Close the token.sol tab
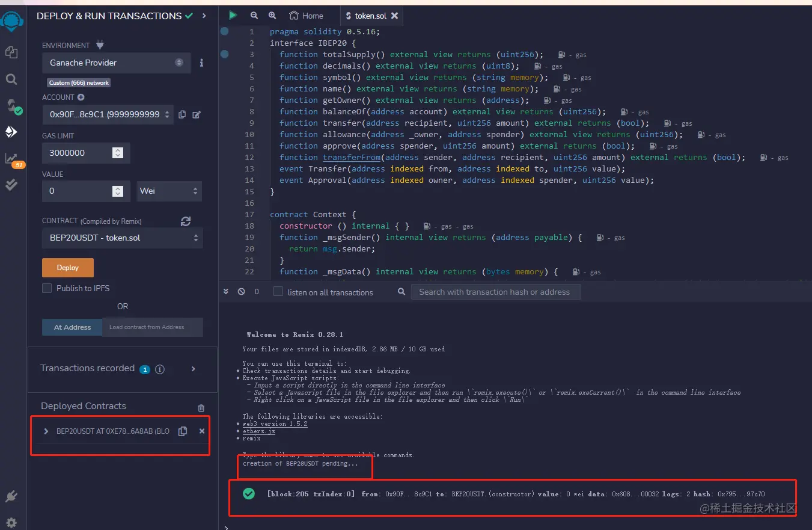812x530 pixels. (x=394, y=16)
